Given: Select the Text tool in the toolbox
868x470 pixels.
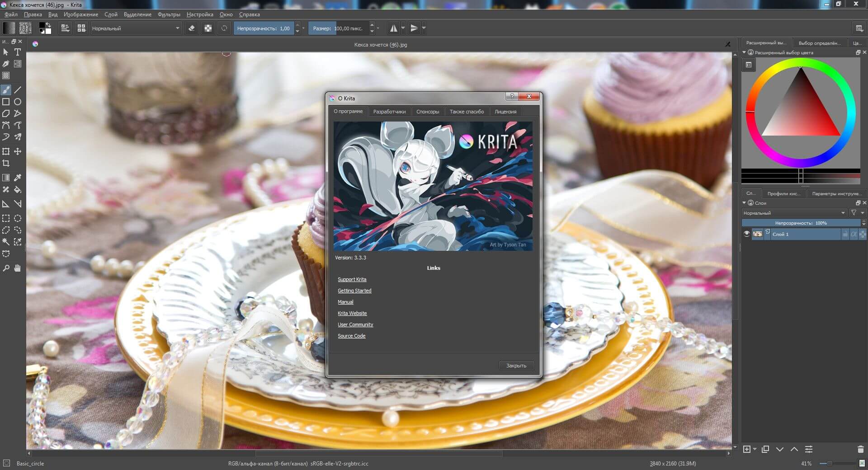Looking at the screenshot, I should point(18,52).
